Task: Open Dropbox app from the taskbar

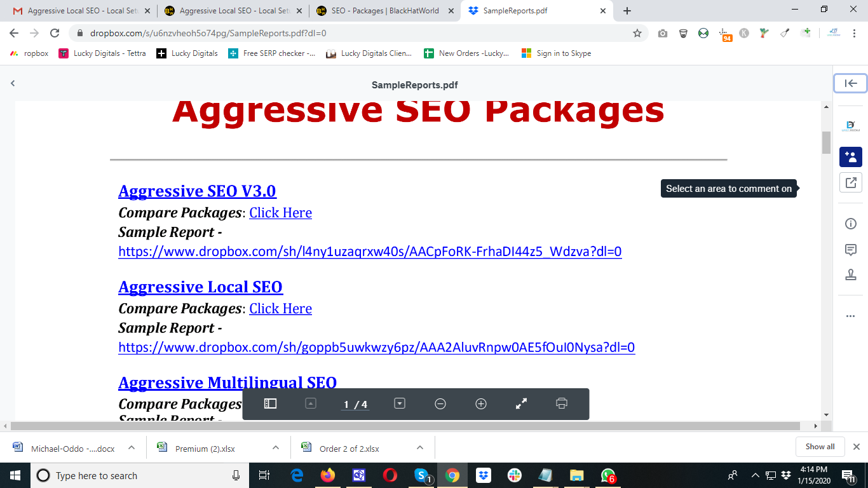Action: pyautogui.click(x=483, y=475)
